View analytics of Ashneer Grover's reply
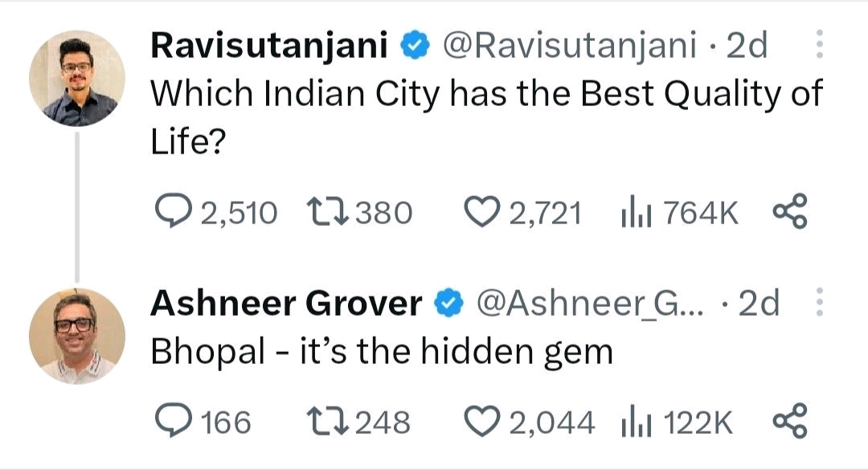The width and height of the screenshot is (868, 470). click(x=634, y=421)
